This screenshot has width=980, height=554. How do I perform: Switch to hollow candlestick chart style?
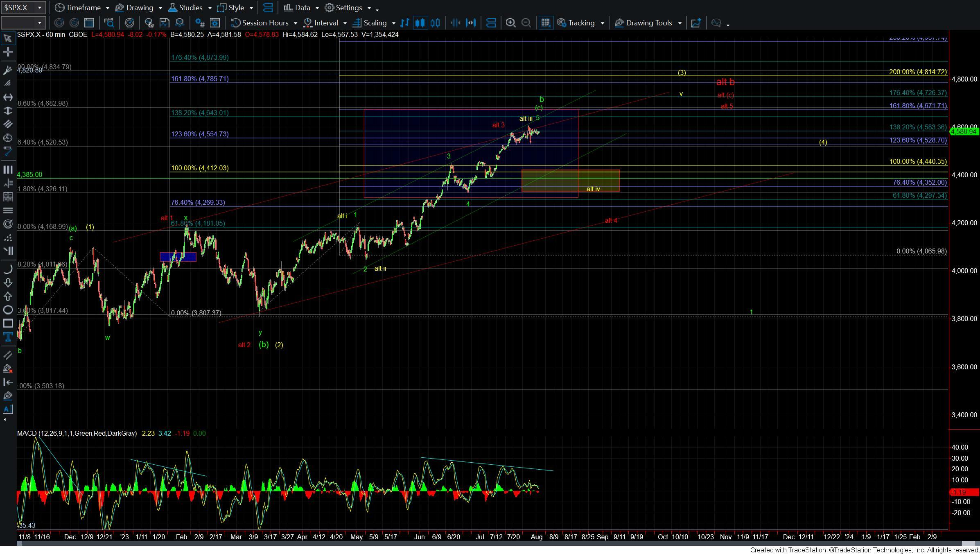click(x=435, y=23)
